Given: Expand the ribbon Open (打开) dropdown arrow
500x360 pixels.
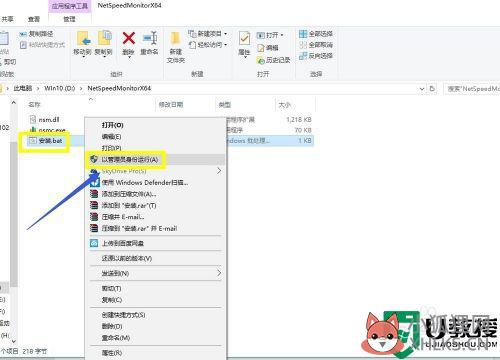Looking at the screenshot, I should tap(282, 35).
